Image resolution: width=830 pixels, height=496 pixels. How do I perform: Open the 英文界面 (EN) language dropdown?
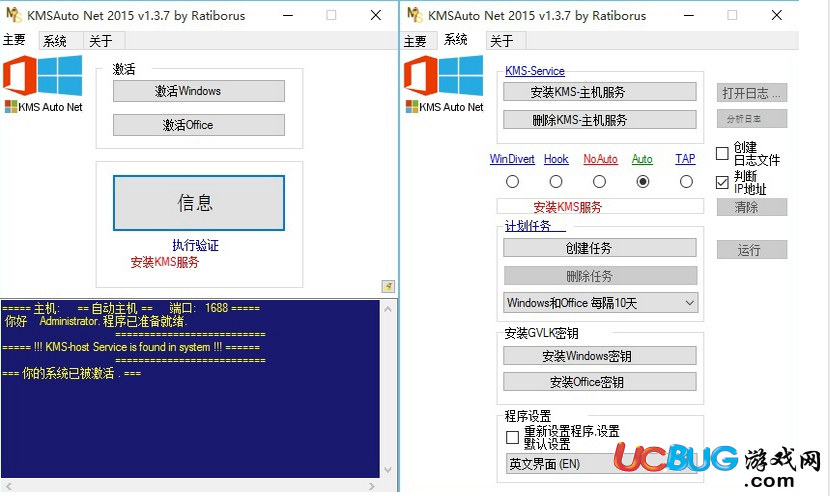coord(600,464)
